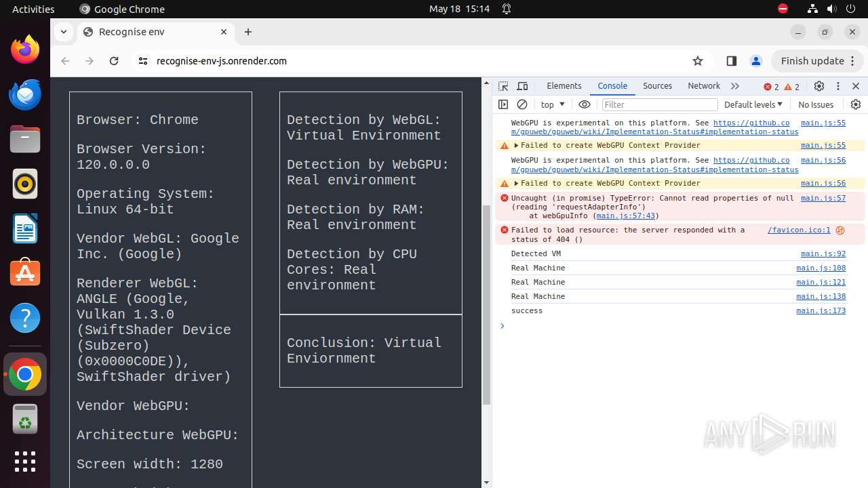
Task: Toggle the Chrome side panel
Action: click(x=731, y=61)
